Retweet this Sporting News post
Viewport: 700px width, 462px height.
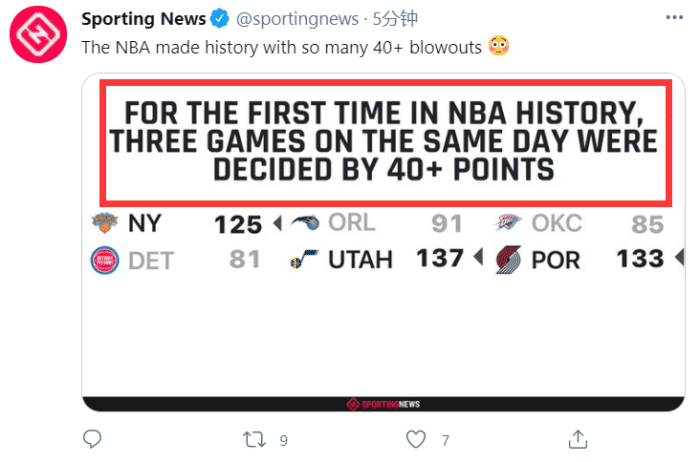(x=254, y=439)
